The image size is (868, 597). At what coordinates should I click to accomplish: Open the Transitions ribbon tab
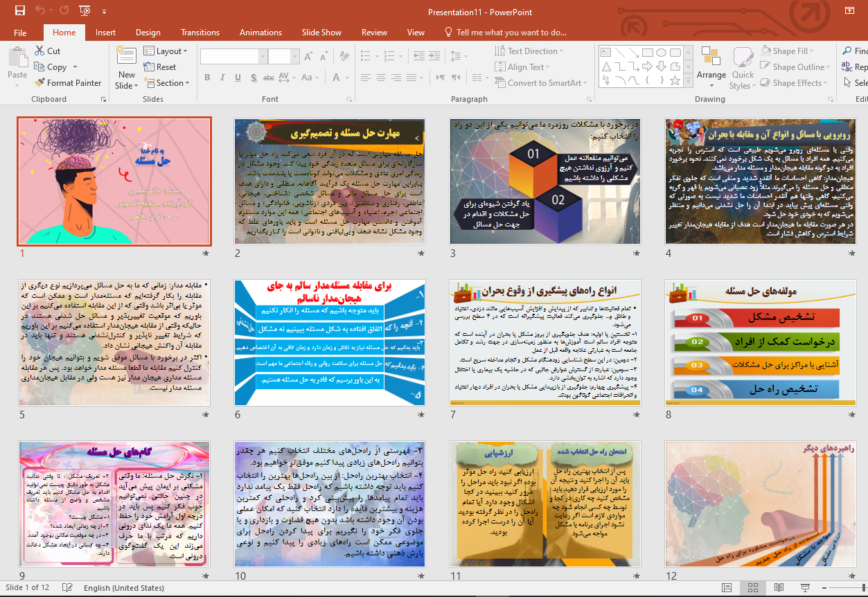[x=200, y=32]
